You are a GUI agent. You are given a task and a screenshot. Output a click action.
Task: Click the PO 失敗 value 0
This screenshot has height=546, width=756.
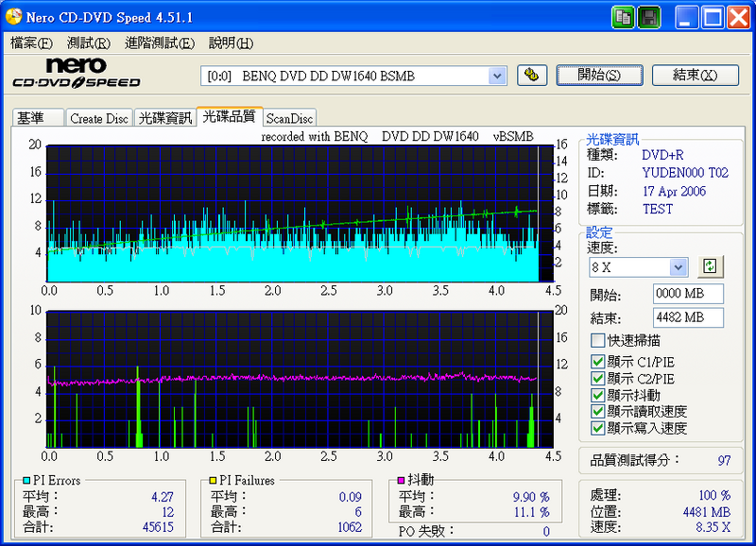pos(546,532)
